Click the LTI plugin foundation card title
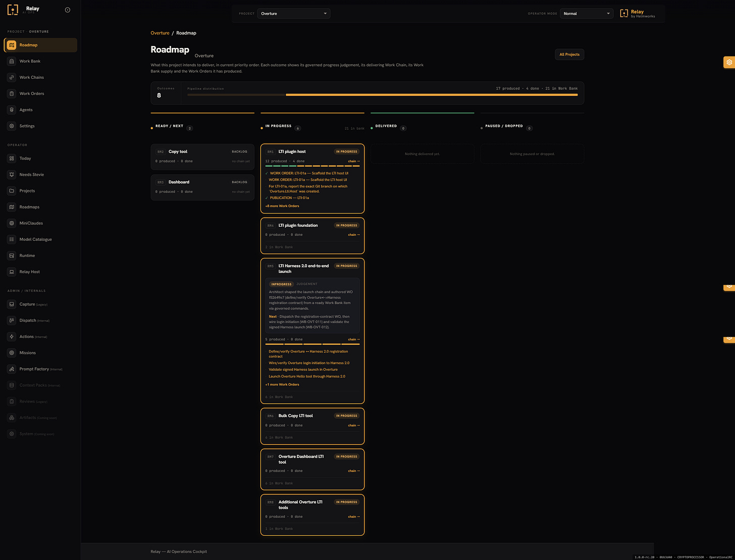 coord(298,226)
